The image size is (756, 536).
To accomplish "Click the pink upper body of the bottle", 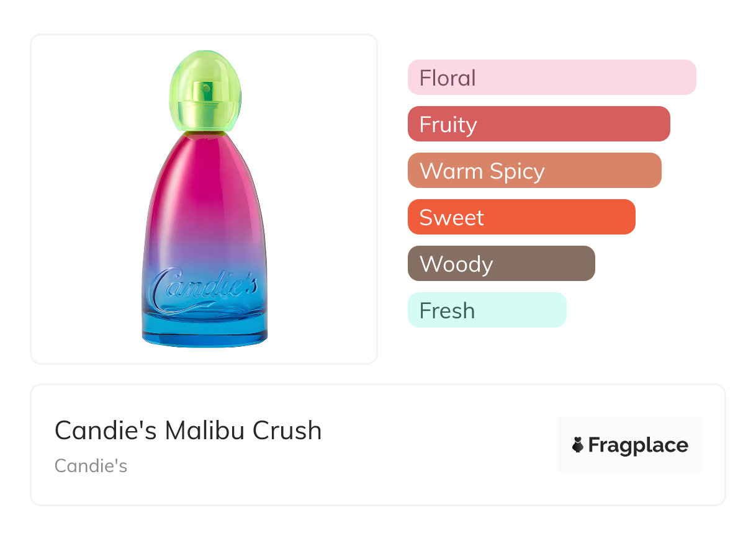I will (x=205, y=186).
